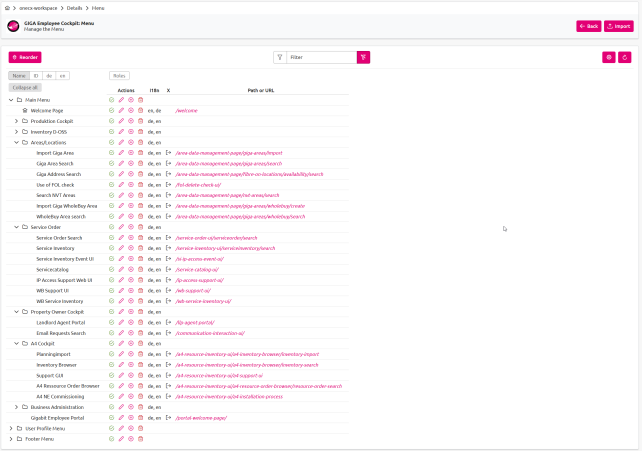The image size is (642, 451).
Task: Click the reload icon button
Action: point(625,58)
